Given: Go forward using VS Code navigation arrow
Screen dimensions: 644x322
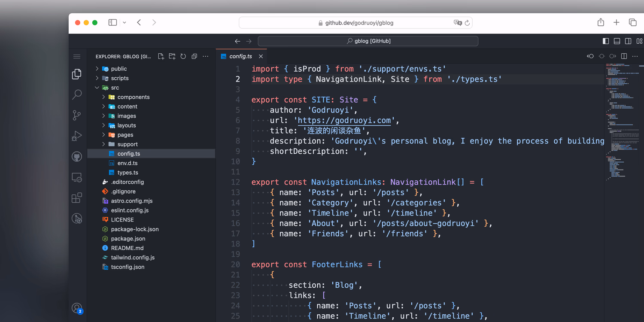Looking at the screenshot, I should (249, 41).
